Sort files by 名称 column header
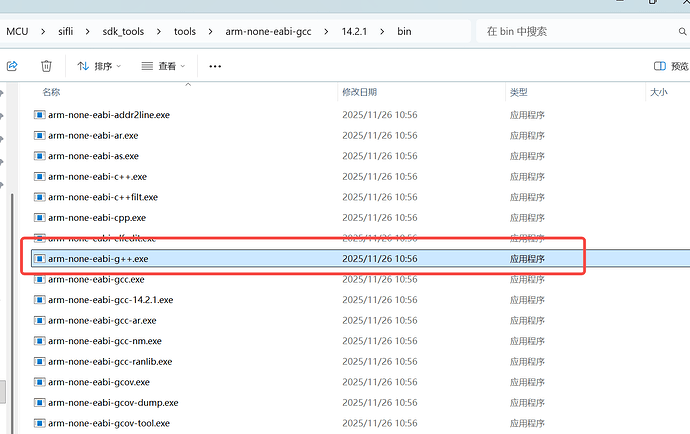Image resolution: width=690 pixels, height=434 pixels. pos(51,92)
